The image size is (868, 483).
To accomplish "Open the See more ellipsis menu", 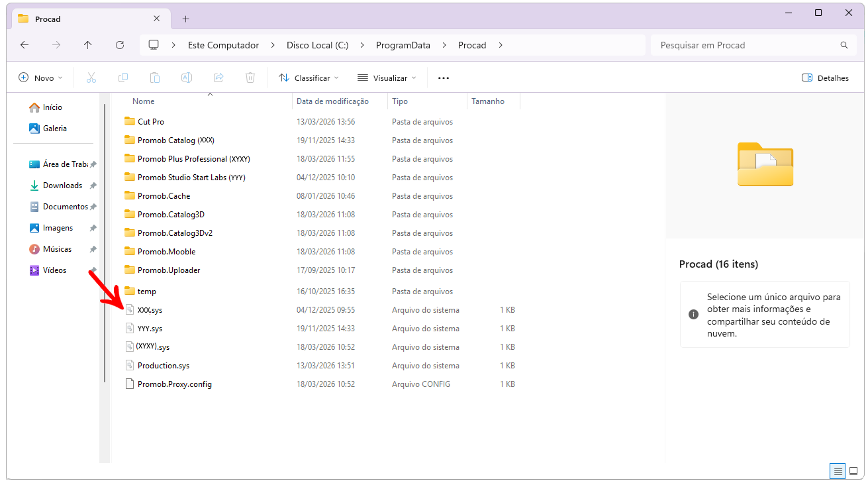I will 444,78.
